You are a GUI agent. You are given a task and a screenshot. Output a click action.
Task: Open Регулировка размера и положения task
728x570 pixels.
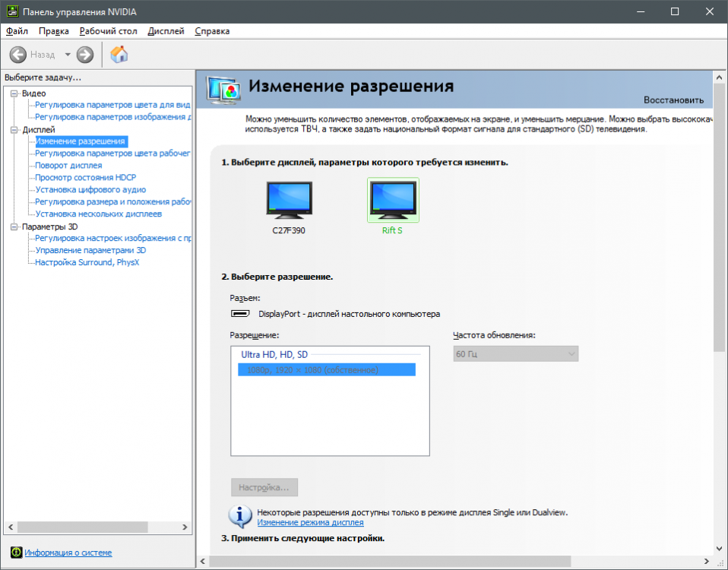[112, 201]
